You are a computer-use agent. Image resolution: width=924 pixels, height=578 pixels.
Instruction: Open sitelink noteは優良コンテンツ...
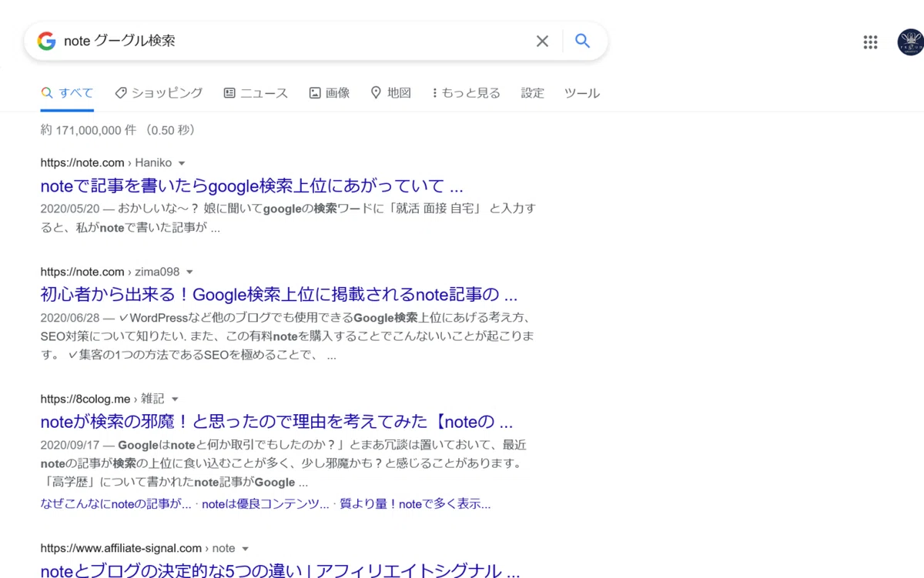click(x=266, y=505)
